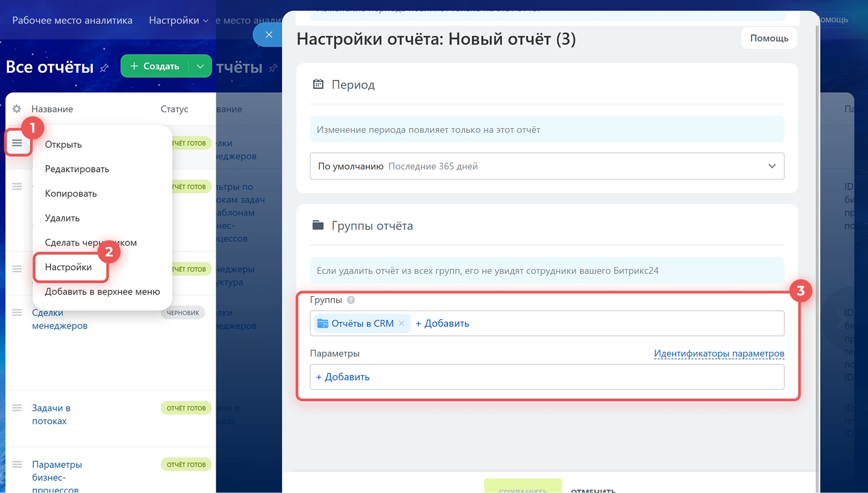Viewport: 868px width, 493px height.
Task: Choose Настройки from the context menu
Action: click(68, 267)
